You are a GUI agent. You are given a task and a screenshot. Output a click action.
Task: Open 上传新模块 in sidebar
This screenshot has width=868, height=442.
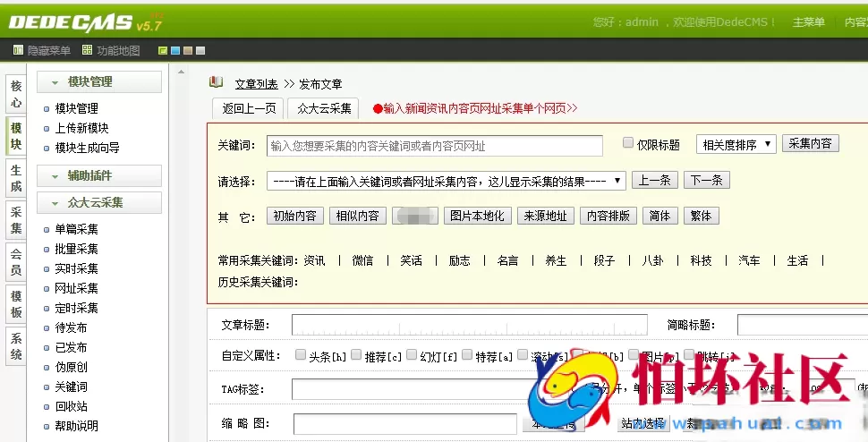tap(82, 128)
